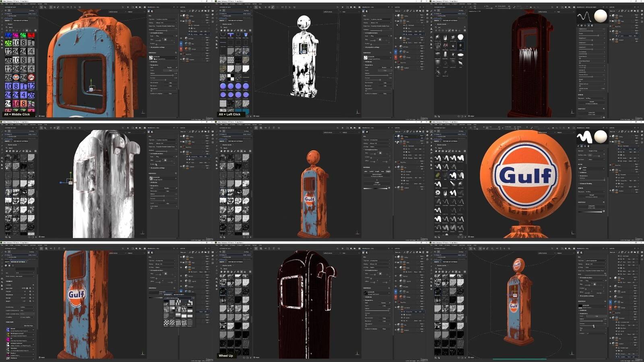Click the material sphere preview in the Gulf globe window's Properties
Image resolution: width=644 pixels, height=362 pixels.
601,137
